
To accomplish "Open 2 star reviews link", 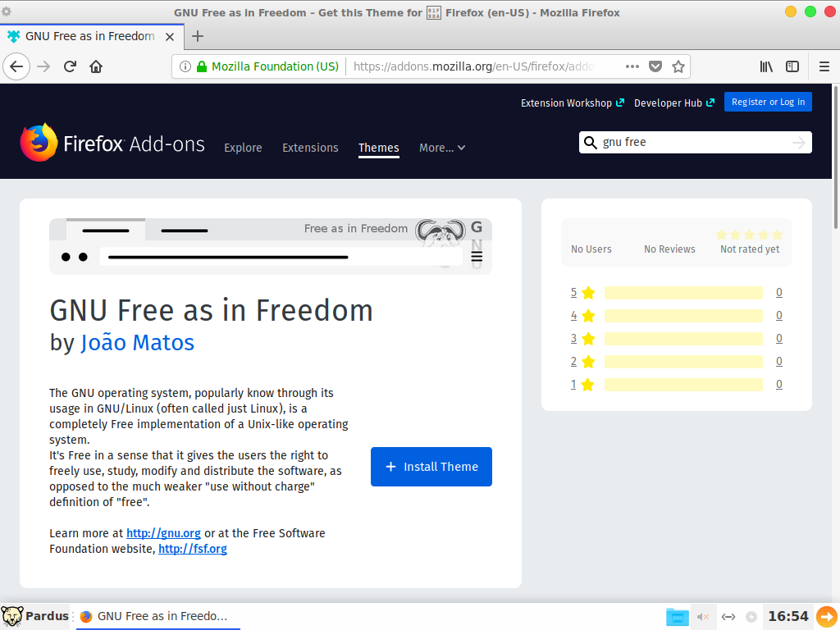I will click(x=573, y=362).
